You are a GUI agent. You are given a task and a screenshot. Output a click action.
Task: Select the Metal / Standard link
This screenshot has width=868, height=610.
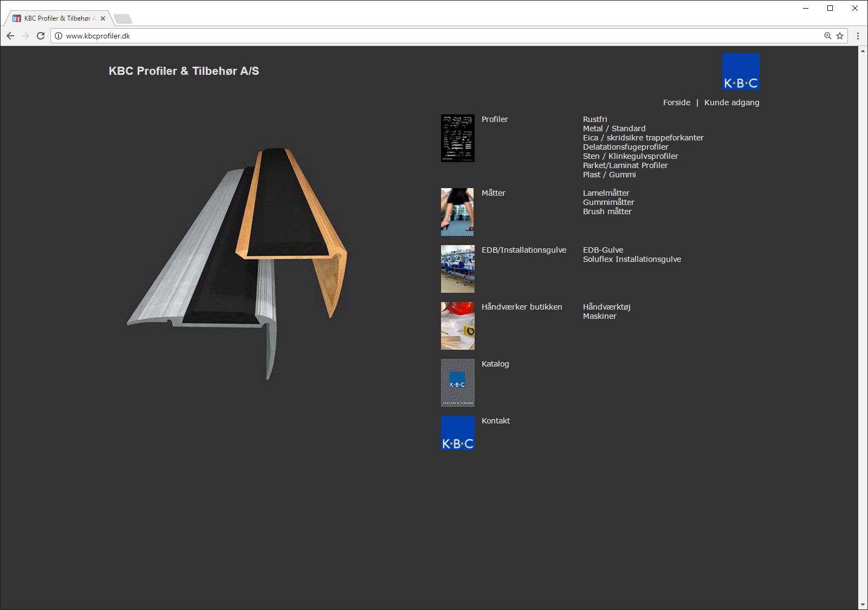(614, 129)
